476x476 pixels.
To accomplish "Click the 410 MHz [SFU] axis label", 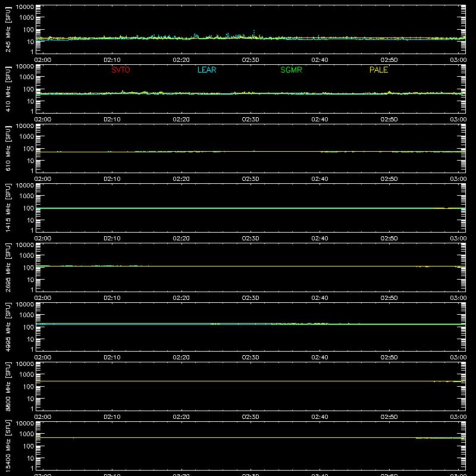I will click(x=8, y=89).
